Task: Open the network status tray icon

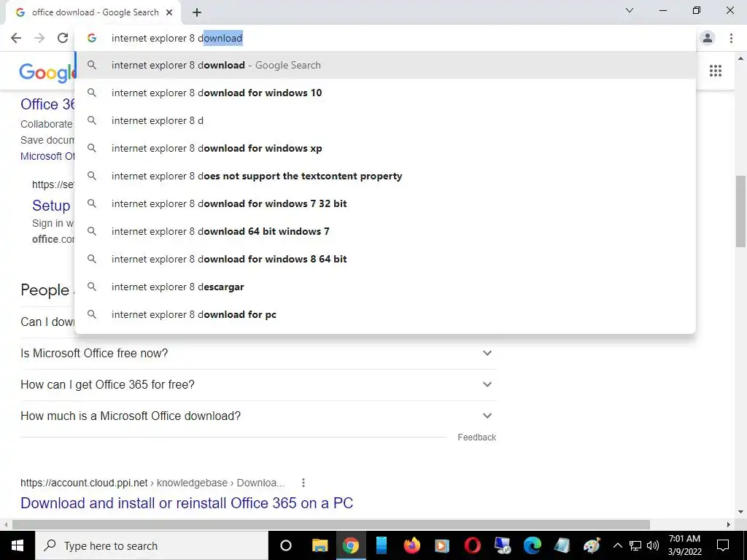Action: [x=635, y=545]
